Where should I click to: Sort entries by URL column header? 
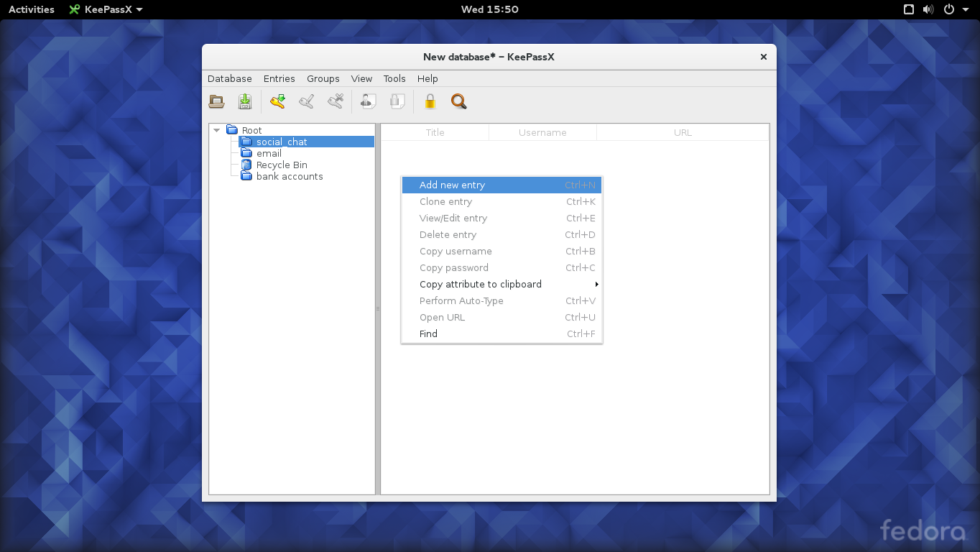point(683,132)
